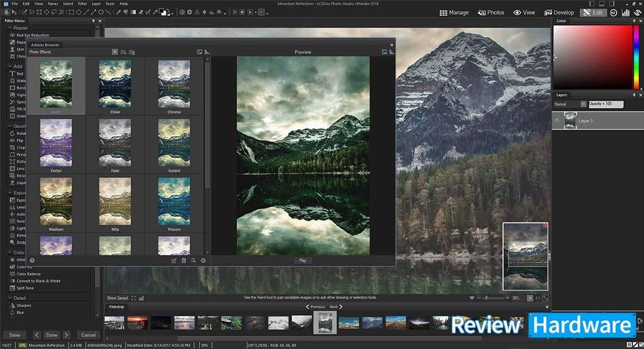Viewport: 644px width, 349px height.
Task: Select the Move tool arrow icon
Action: (x=14, y=12)
